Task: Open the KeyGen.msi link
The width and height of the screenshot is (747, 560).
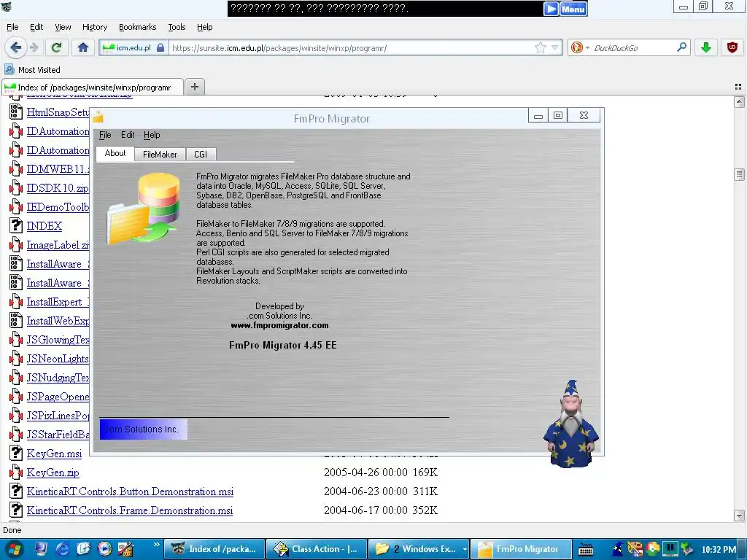Action: tap(54, 454)
